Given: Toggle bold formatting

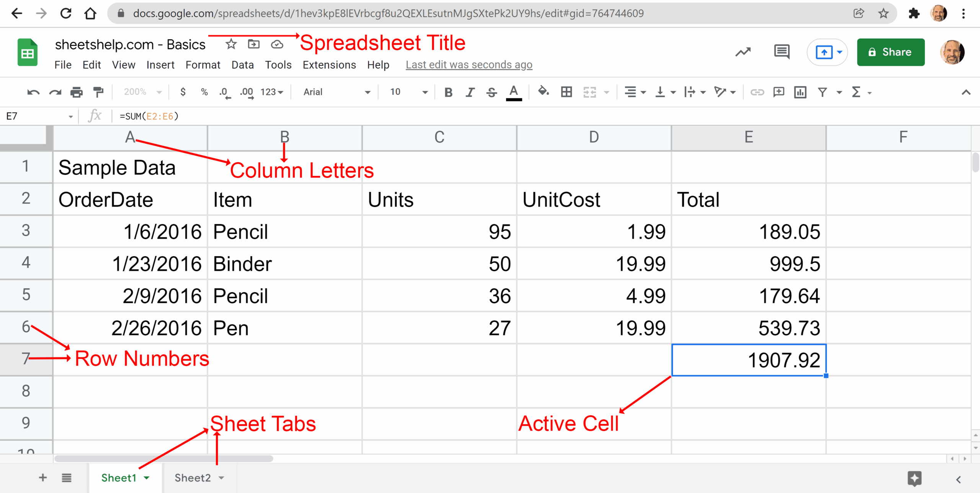Looking at the screenshot, I should tap(448, 92).
